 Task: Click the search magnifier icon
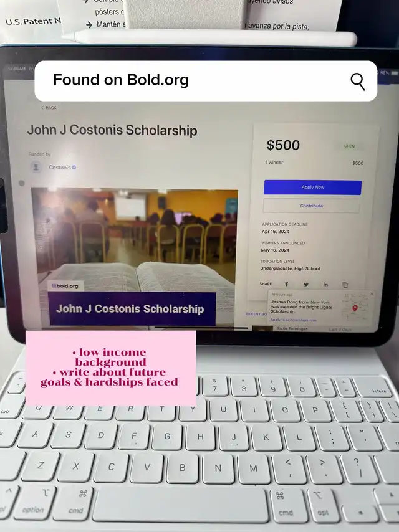358,82
